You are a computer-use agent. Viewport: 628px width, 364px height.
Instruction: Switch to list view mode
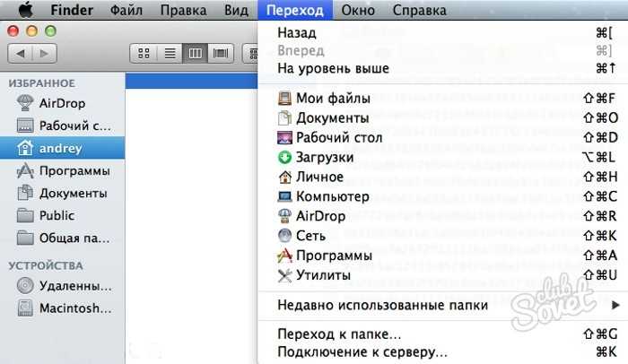tap(170, 53)
